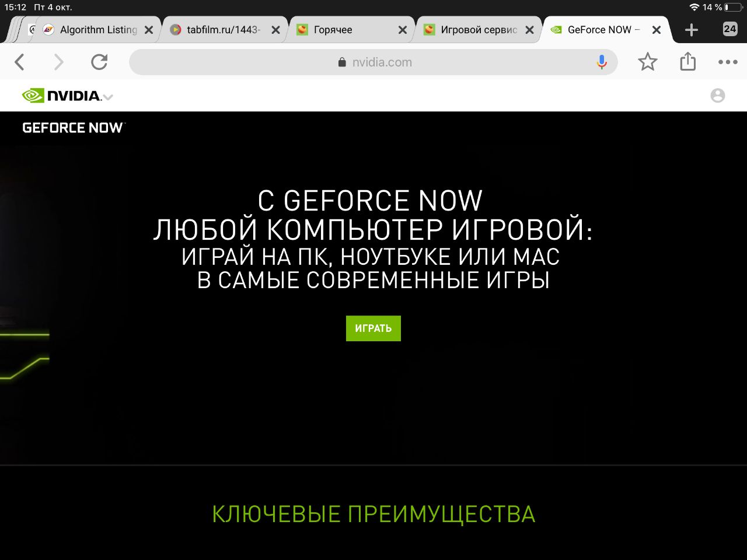The height and width of the screenshot is (560, 747).
Task: Click the nvidia.com address bar
Action: (373, 62)
